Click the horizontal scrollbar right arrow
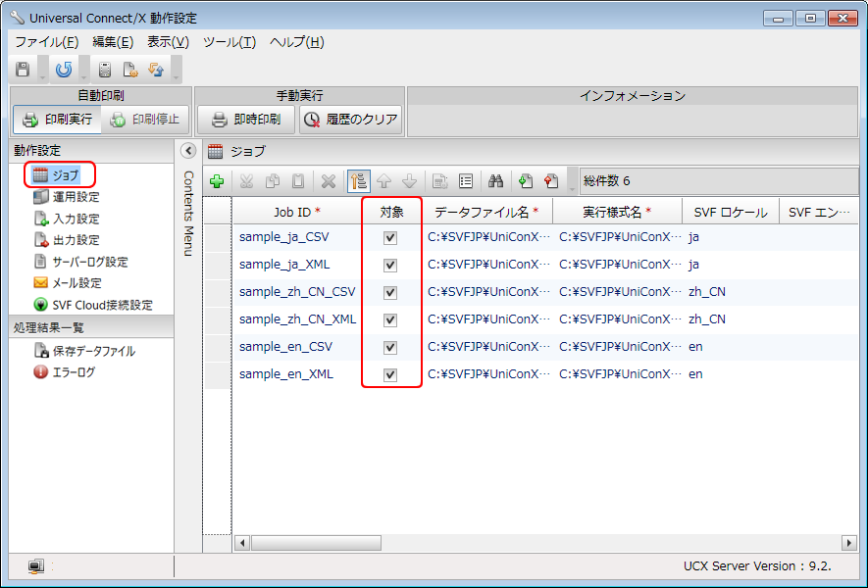Viewport: 868px width, 588px height. (x=848, y=543)
